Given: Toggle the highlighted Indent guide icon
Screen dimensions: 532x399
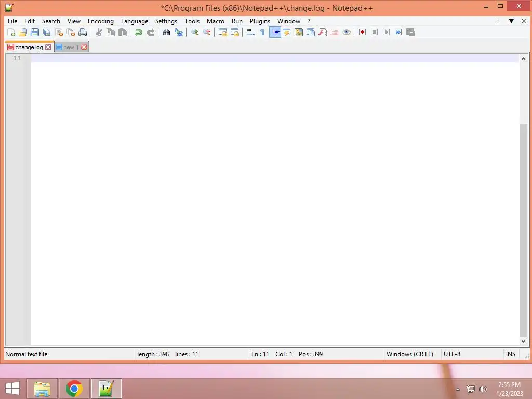Looking at the screenshot, I should point(275,32).
